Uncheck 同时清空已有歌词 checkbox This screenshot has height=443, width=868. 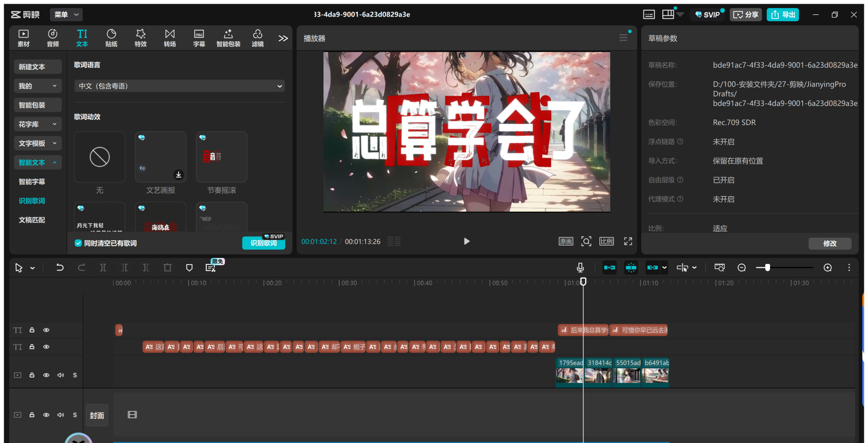[x=78, y=243]
